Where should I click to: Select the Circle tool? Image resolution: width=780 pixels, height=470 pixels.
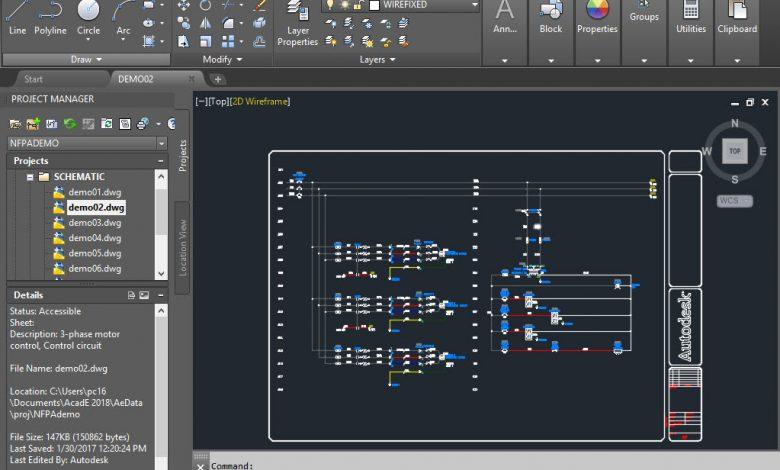(89, 19)
